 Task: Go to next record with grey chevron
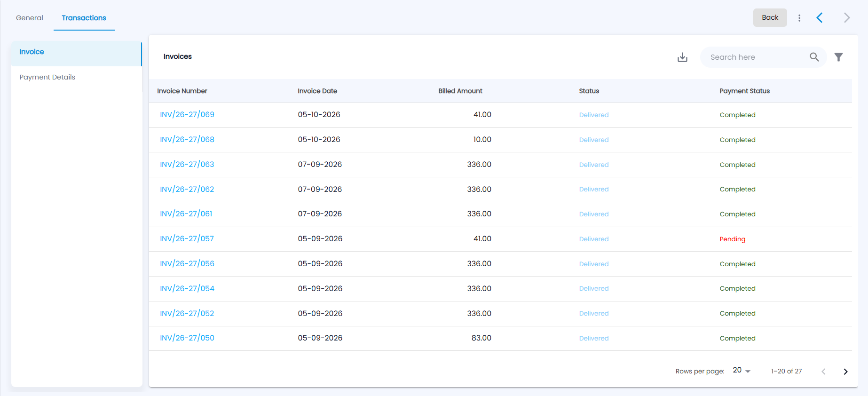coord(847,18)
